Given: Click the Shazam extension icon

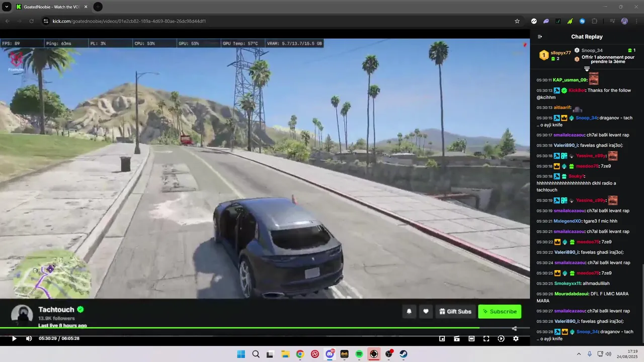Looking at the screenshot, I should coord(582,21).
